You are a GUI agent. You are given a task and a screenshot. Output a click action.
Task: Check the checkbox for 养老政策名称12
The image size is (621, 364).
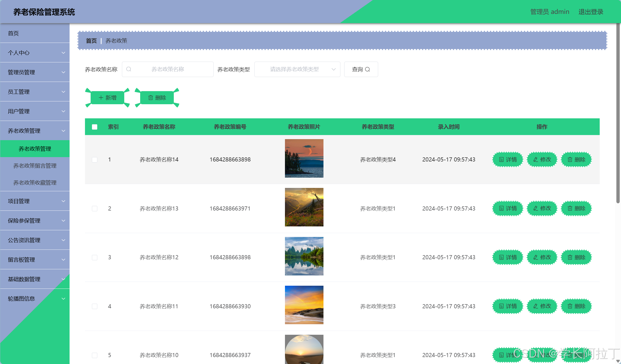pyautogui.click(x=94, y=257)
